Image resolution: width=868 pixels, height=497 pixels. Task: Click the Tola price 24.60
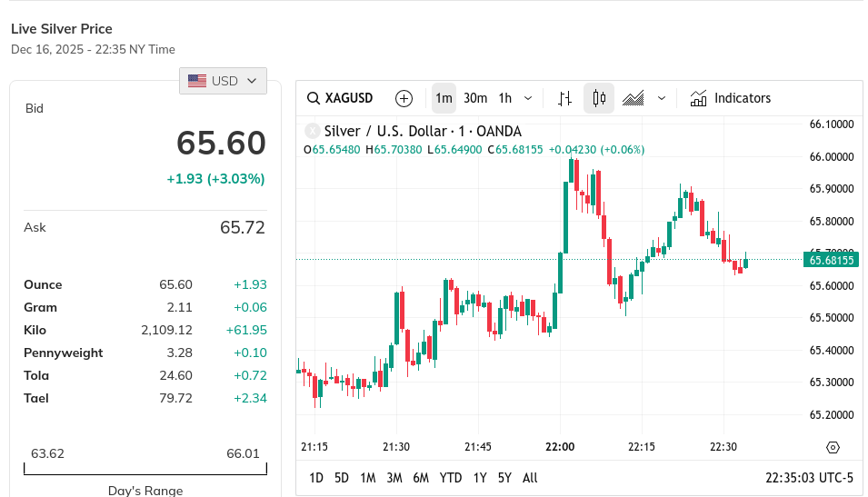click(176, 375)
